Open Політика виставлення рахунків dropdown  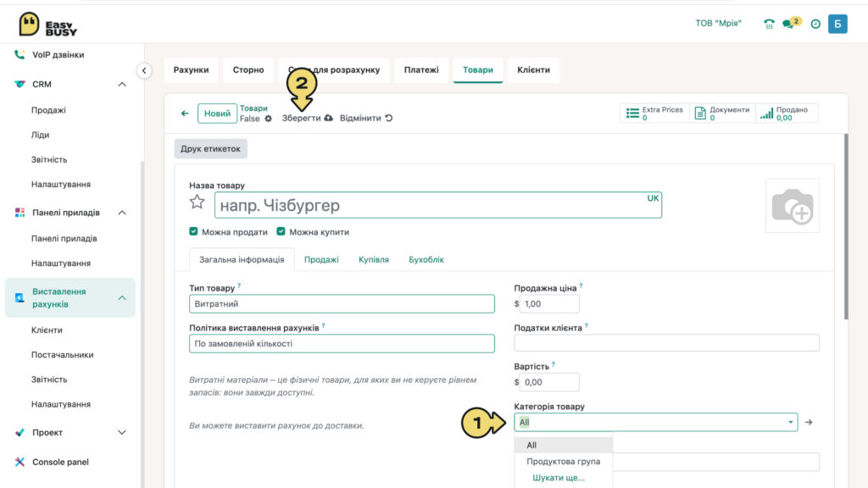click(x=342, y=344)
